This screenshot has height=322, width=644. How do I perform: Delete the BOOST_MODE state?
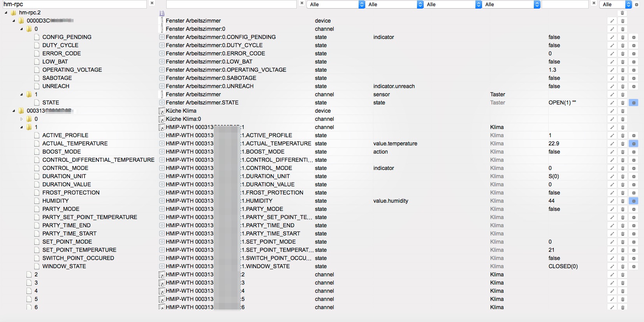[623, 152]
